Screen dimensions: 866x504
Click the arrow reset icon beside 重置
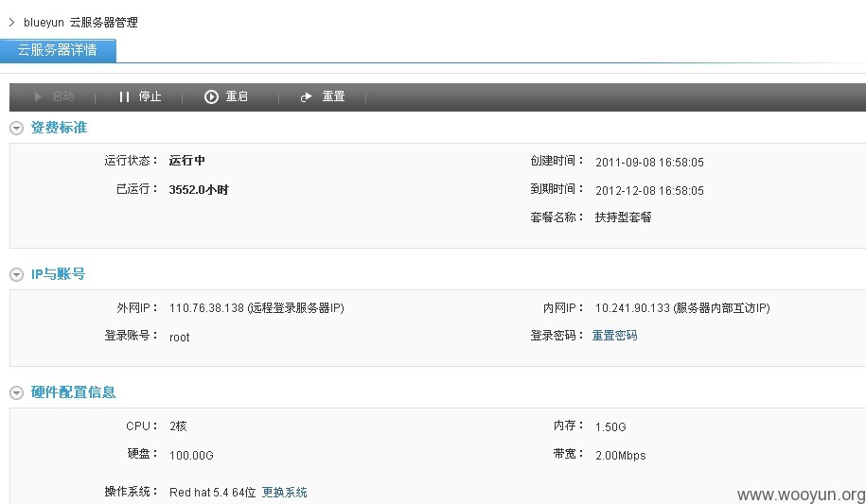(x=306, y=97)
